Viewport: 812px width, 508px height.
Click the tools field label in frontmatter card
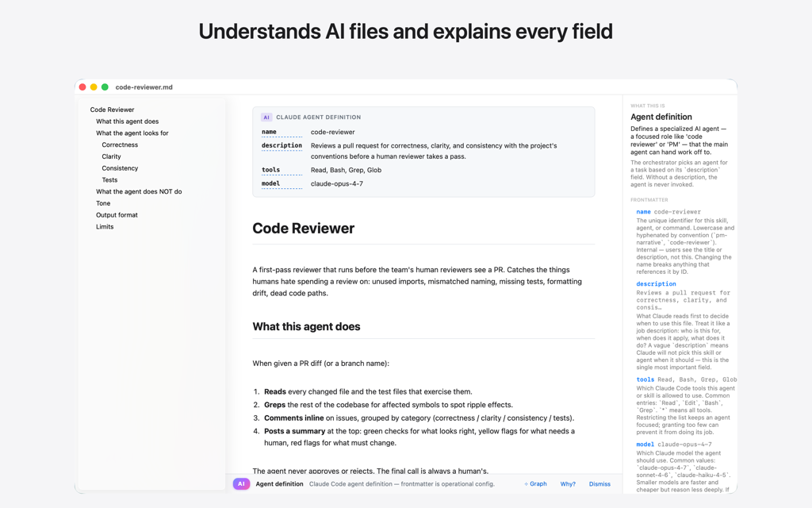click(x=270, y=170)
